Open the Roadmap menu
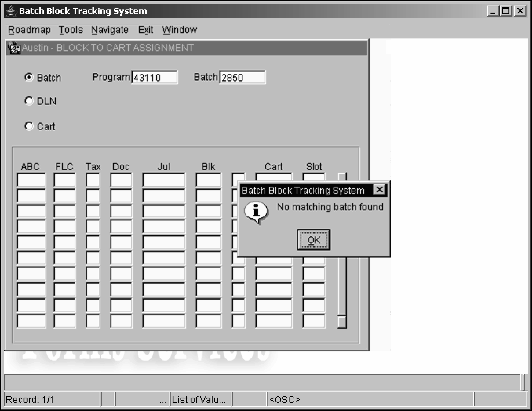 [29, 30]
